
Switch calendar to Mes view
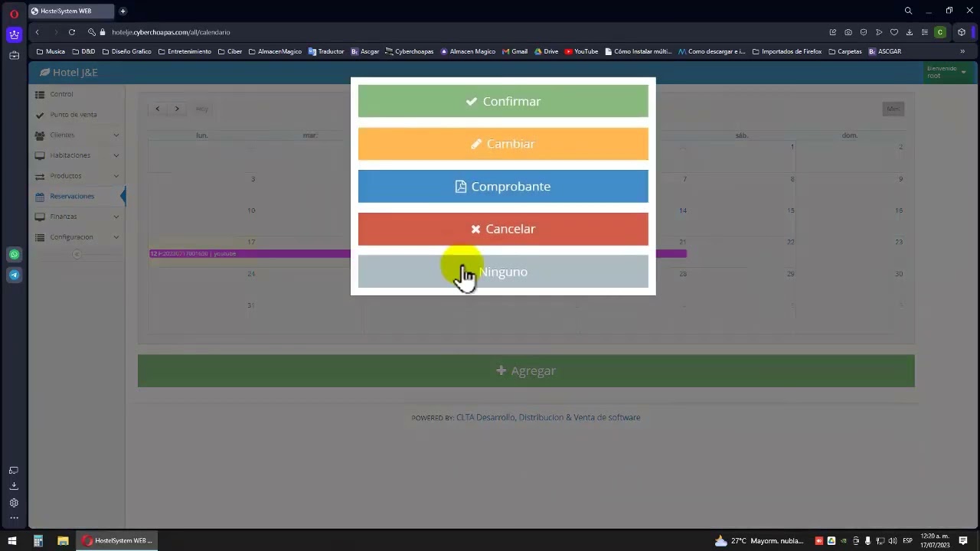(x=893, y=109)
